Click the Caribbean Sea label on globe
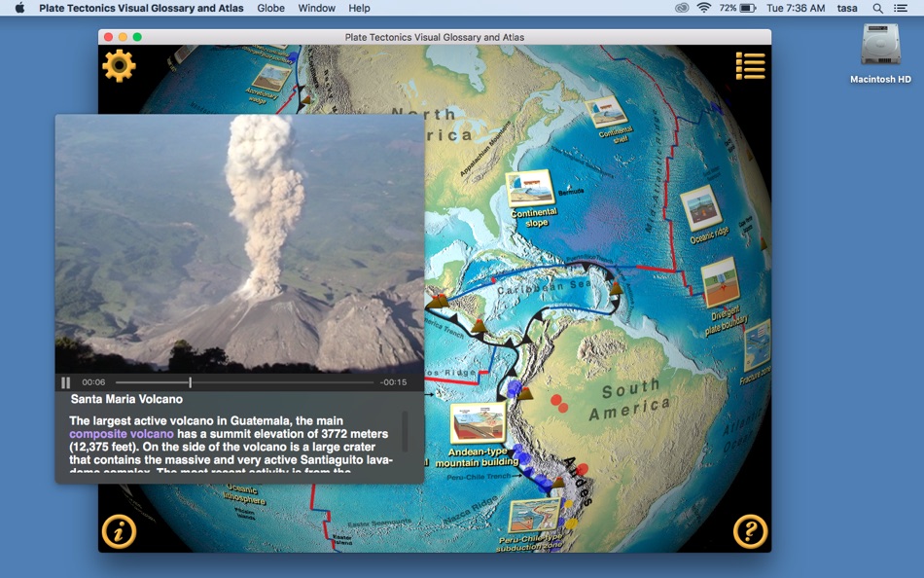Viewport: 924px width, 578px height. tap(544, 287)
